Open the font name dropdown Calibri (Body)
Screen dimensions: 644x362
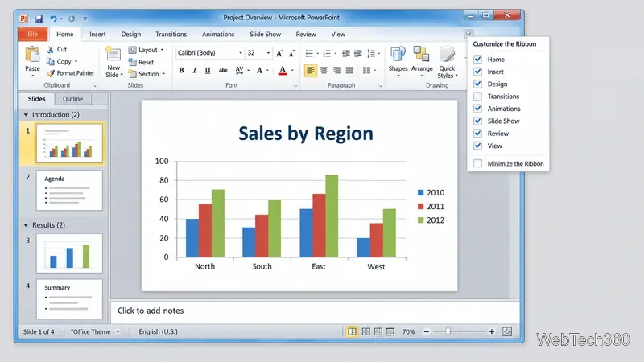pyautogui.click(x=241, y=53)
